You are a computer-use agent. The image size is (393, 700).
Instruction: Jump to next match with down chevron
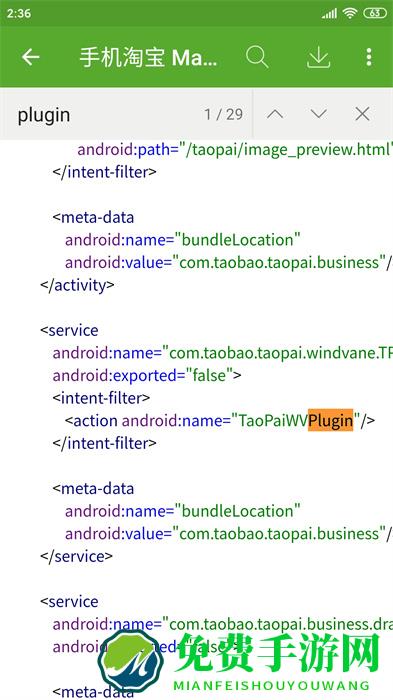(x=319, y=114)
